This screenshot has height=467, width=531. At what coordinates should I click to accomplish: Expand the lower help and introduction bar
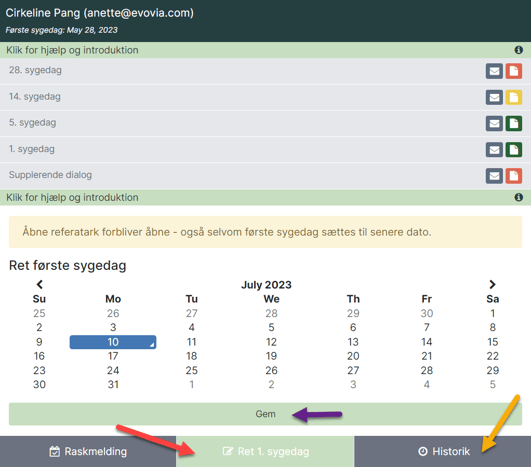(x=266, y=197)
